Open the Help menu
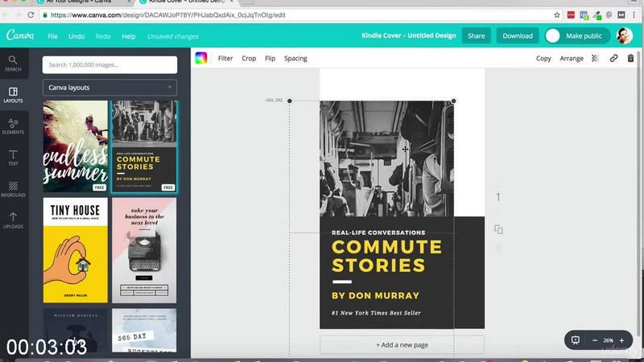This screenshot has height=362, width=644. pyautogui.click(x=129, y=36)
